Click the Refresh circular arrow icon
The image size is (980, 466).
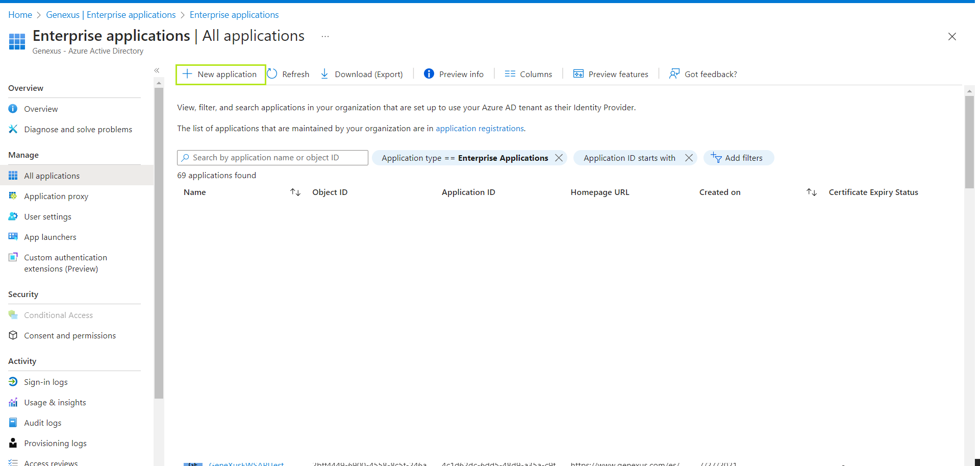272,74
